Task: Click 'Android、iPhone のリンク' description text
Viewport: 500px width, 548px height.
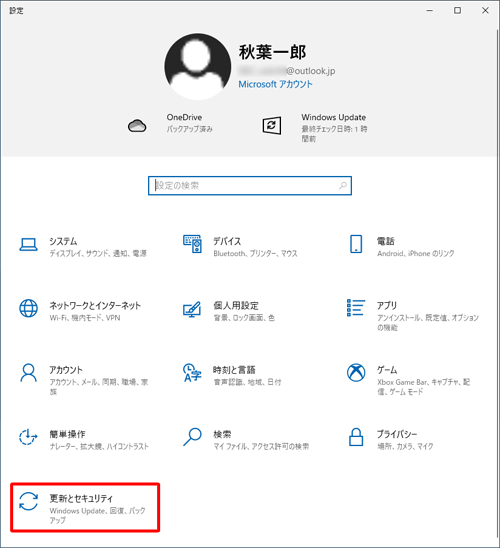Action: point(416,253)
